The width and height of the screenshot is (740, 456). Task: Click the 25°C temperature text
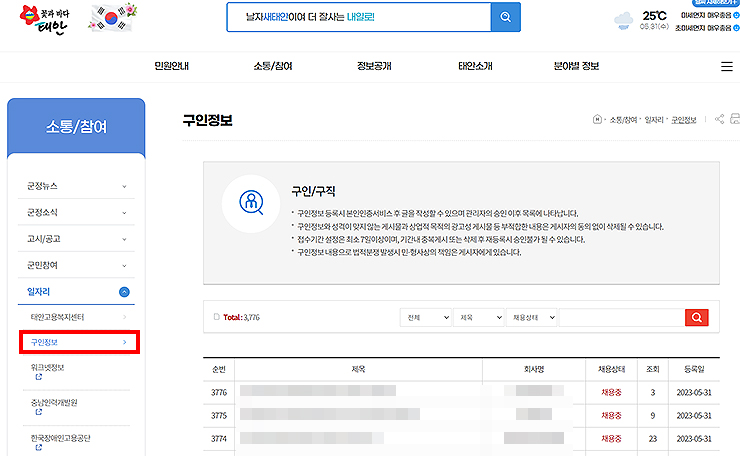[654, 16]
